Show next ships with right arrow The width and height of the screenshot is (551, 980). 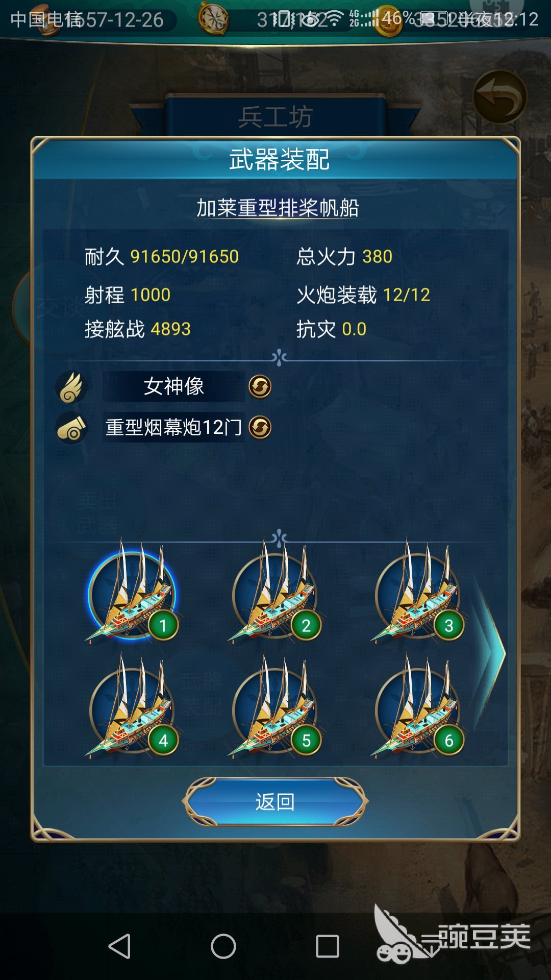pos(489,652)
